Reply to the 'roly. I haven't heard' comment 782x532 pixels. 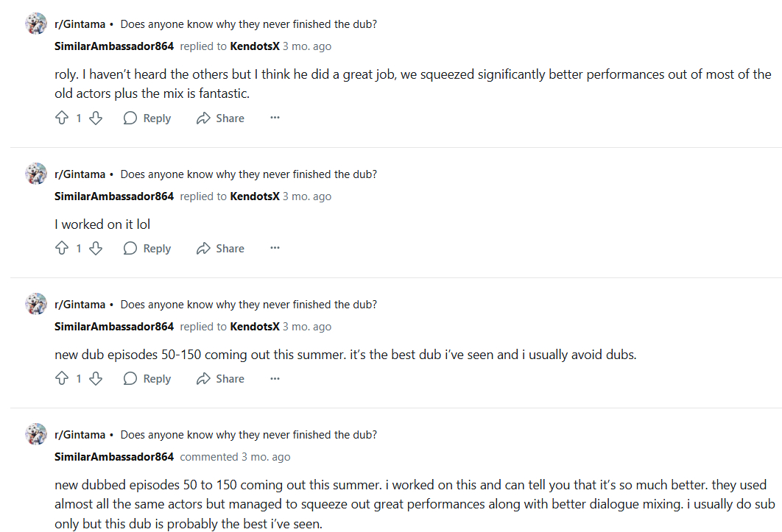[147, 118]
